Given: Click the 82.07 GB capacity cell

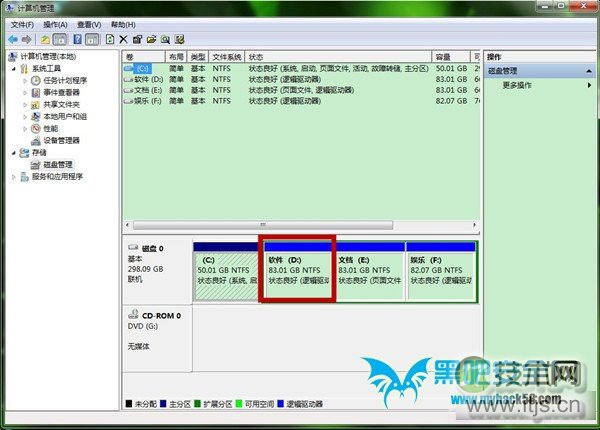Looking at the screenshot, I should pos(452,101).
